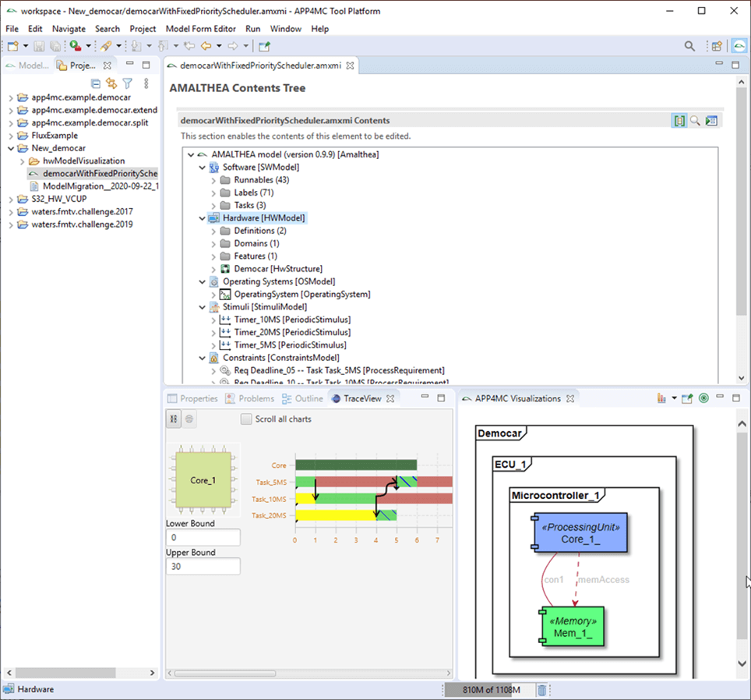Switch to the Outline tab
This screenshot has height=700, width=751.
pyautogui.click(x=303, y=398)
